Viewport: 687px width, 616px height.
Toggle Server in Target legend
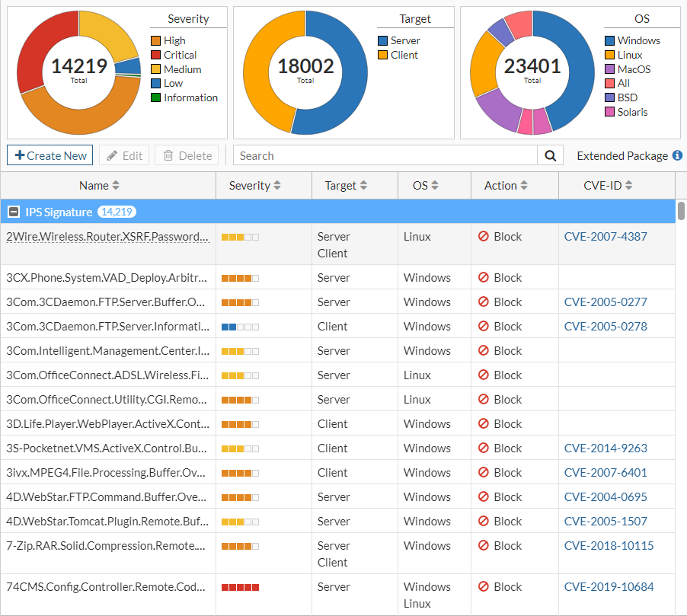click(x=405, y=40)
